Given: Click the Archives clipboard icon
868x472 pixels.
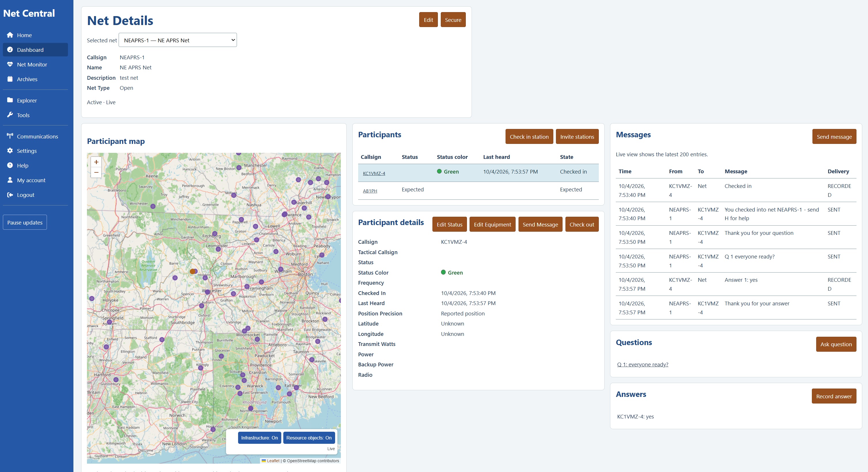Looking at the screenshot, I should point(10,79).
